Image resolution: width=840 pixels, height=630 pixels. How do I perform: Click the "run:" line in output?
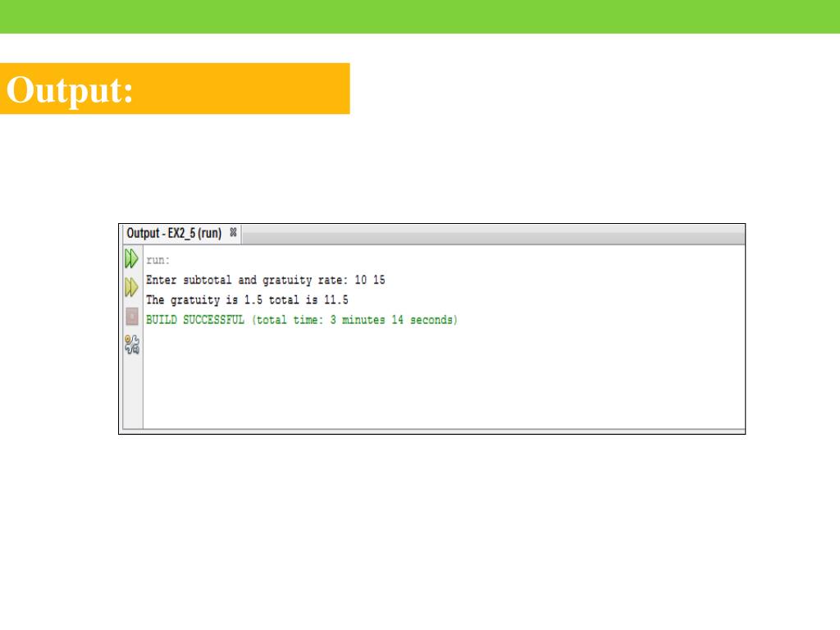[158, 260]
